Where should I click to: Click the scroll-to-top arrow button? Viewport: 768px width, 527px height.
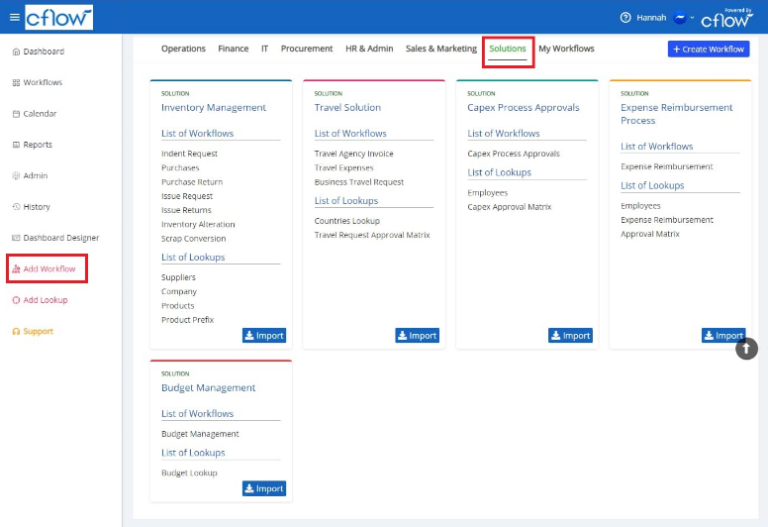click(x=747, y=349)
